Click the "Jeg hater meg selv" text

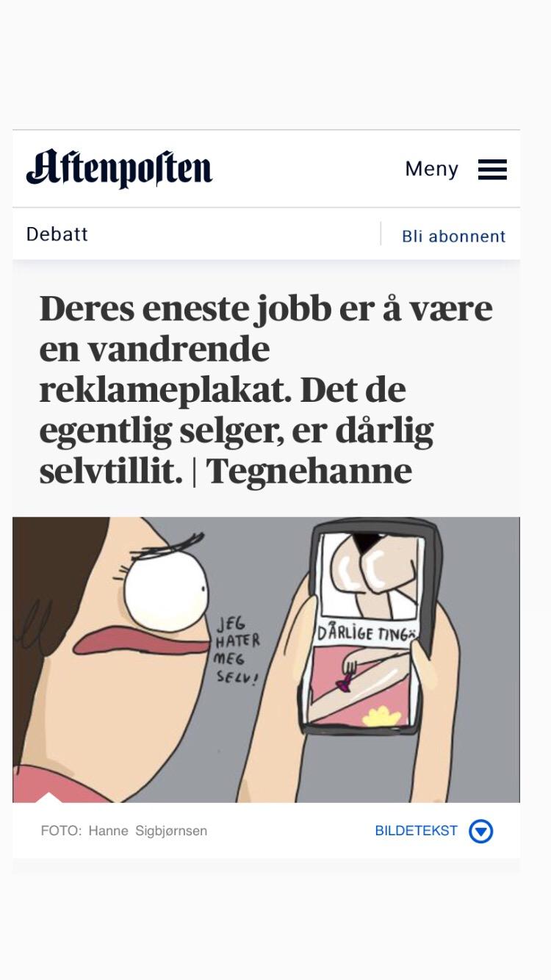tap(237, 650)
